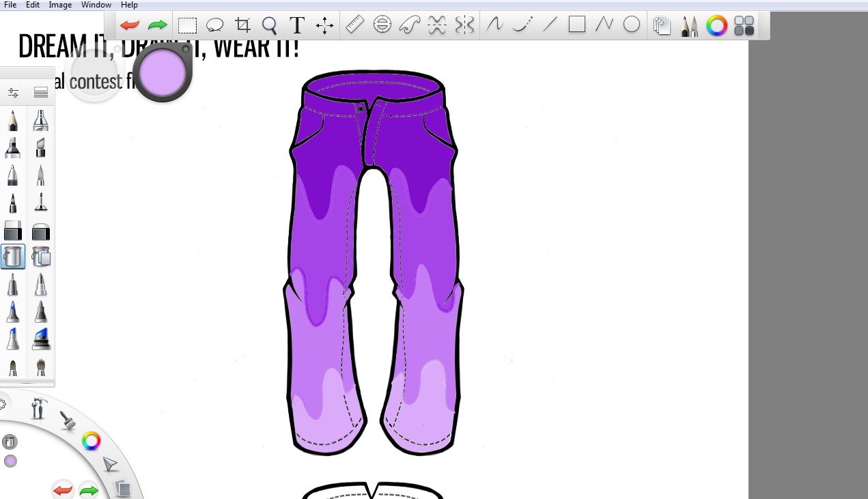Open the Brush Library icon
Image resolution: width=868 pixels, height=499 pixels.
point(41,92)
